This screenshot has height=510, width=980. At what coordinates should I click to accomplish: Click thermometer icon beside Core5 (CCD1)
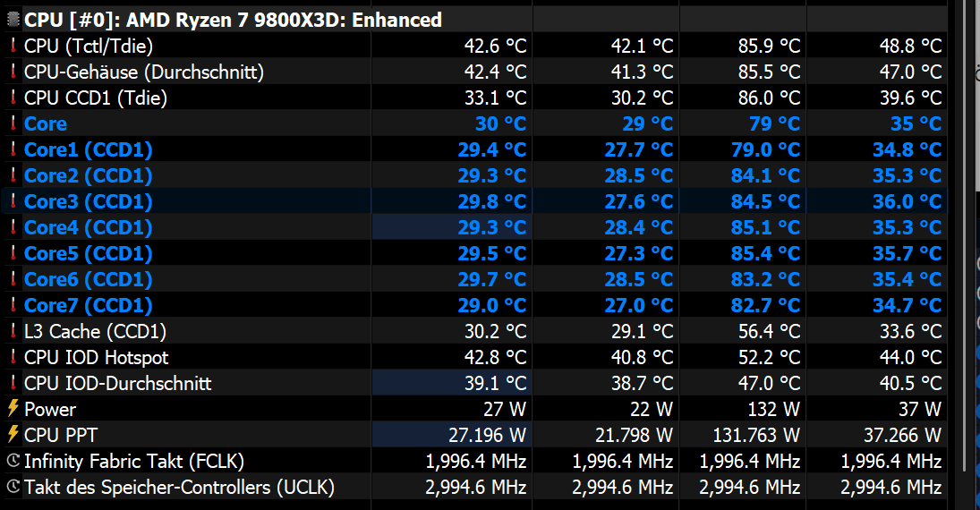(x=13, y=253)
